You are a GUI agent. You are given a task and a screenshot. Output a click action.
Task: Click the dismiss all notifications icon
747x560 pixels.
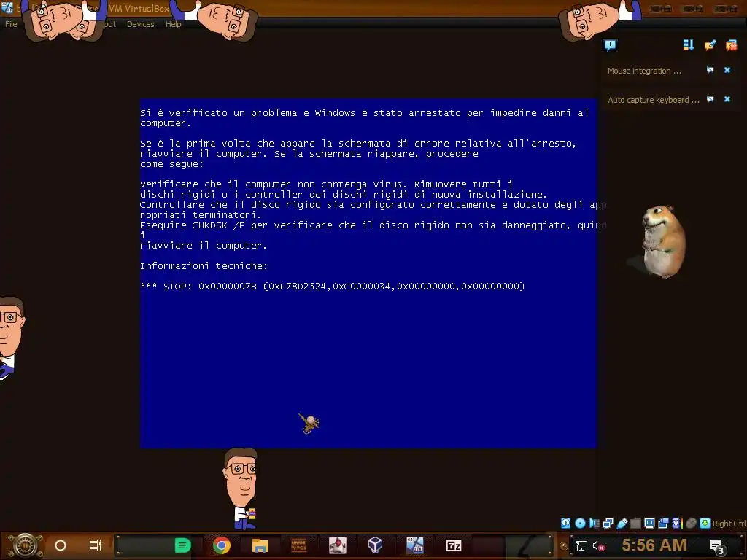(x=731, y=45)
